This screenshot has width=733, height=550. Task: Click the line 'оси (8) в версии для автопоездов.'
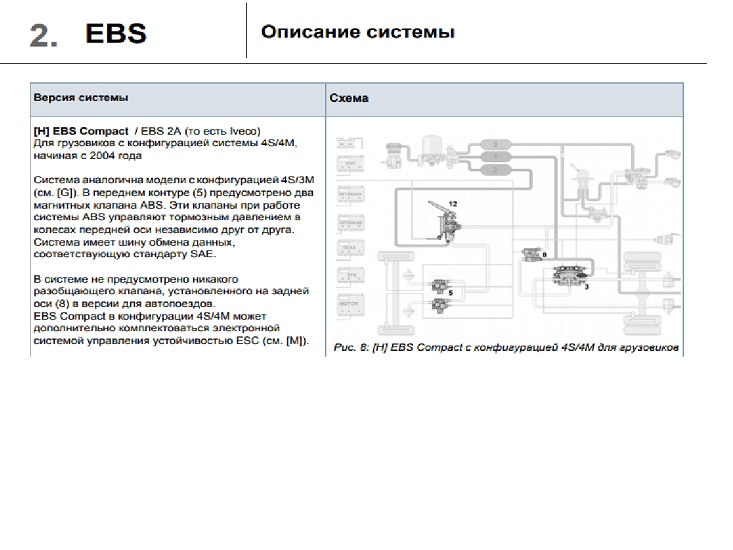(x=124, y=304)
